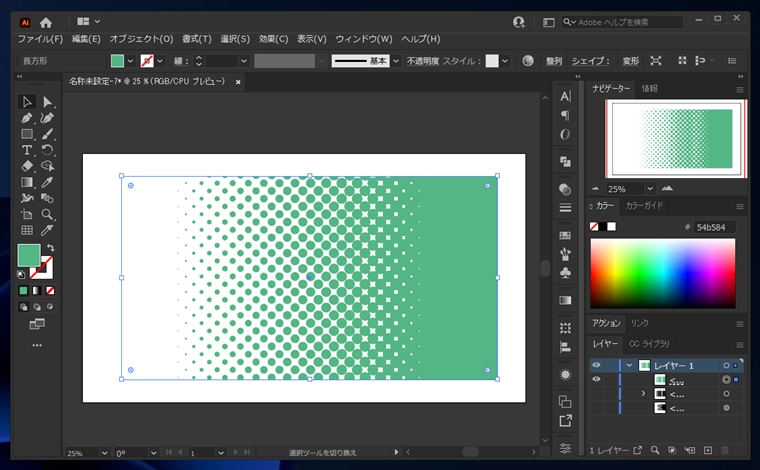Open the brush definition 基本 dropdown
This screenshot has width=760, height=470.
396,61
